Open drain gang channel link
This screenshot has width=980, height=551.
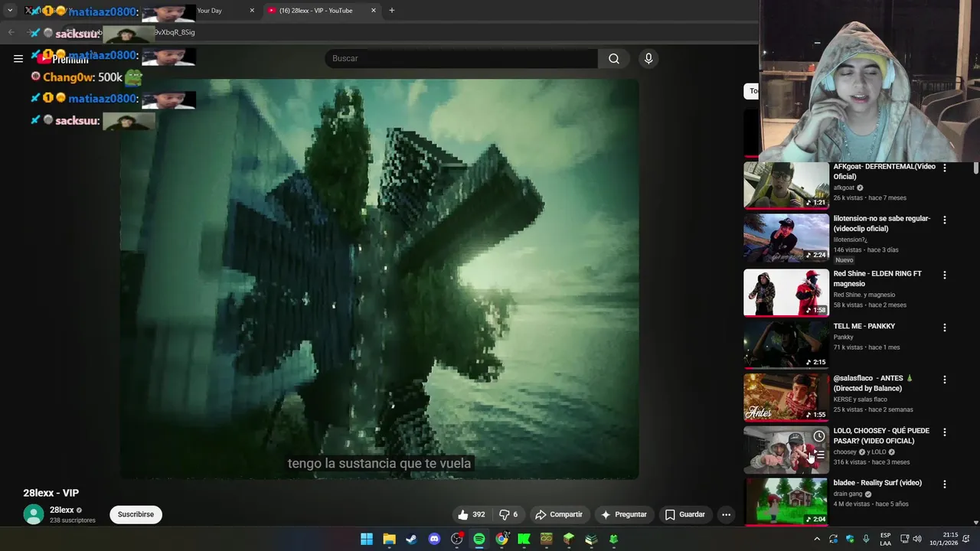coord(848,494)
